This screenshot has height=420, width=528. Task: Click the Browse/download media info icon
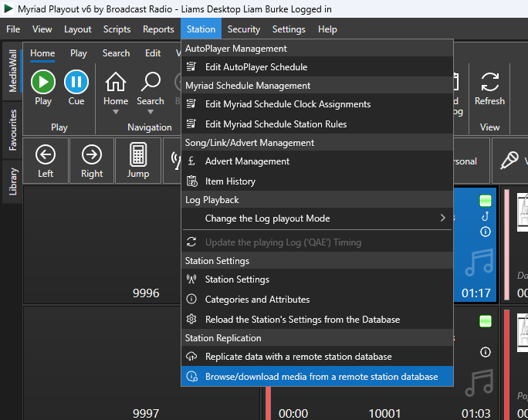click(192, 376)
